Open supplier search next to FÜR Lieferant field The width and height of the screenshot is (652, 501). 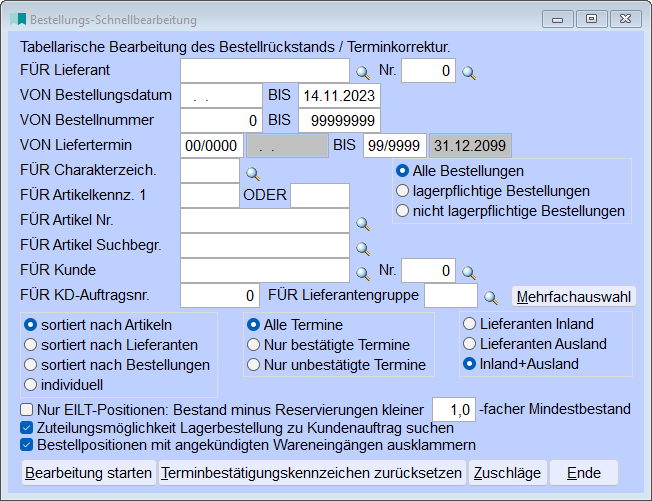[363, 73]
